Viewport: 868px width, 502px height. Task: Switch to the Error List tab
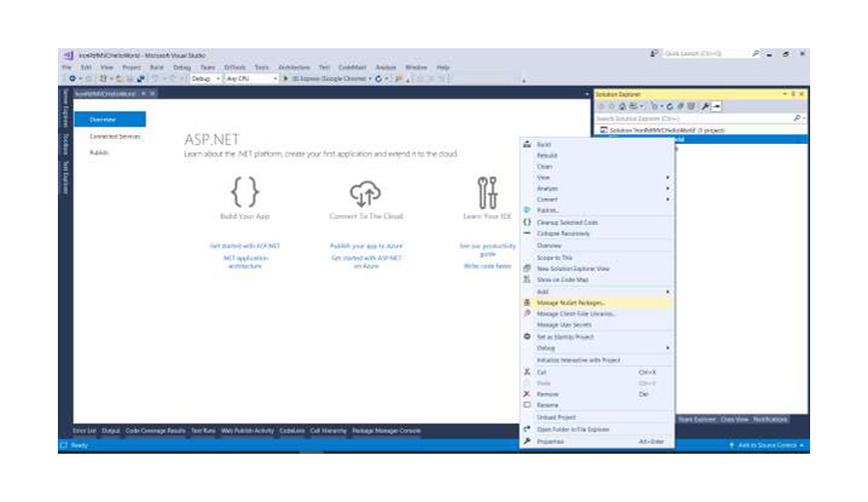pyautogui.click(x=85, y=431)
